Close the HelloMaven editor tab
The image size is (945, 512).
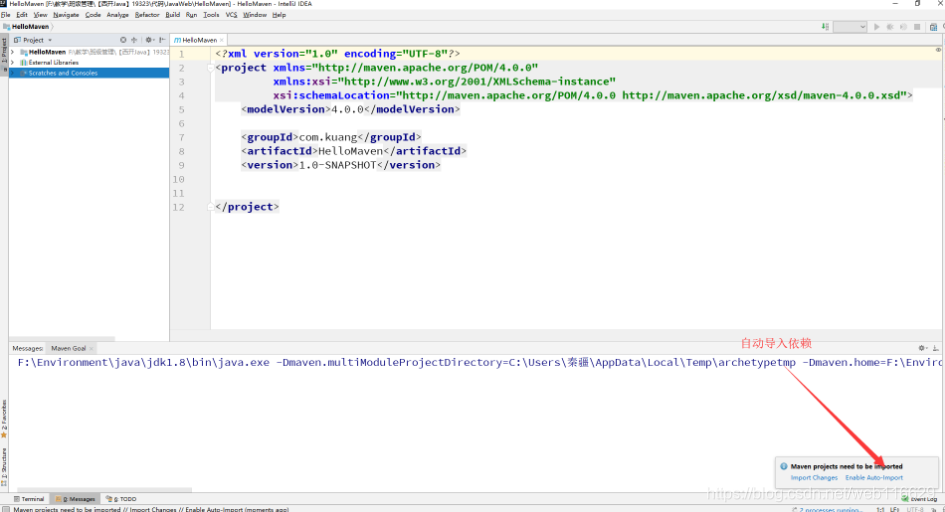point(222,40)
